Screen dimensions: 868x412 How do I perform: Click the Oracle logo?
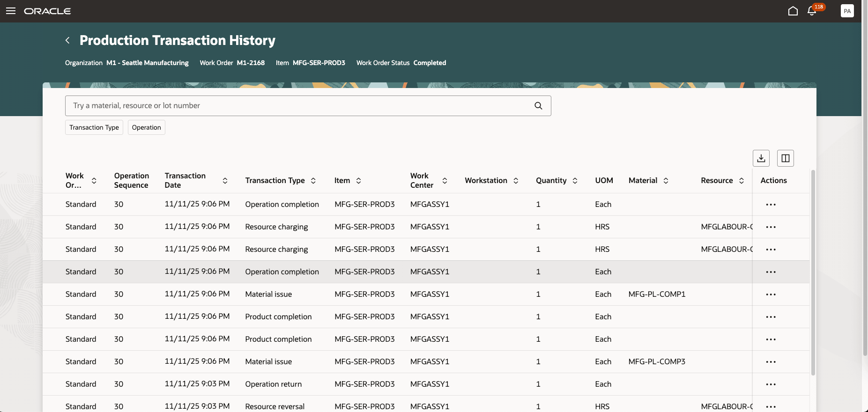(x=47, y=11)
